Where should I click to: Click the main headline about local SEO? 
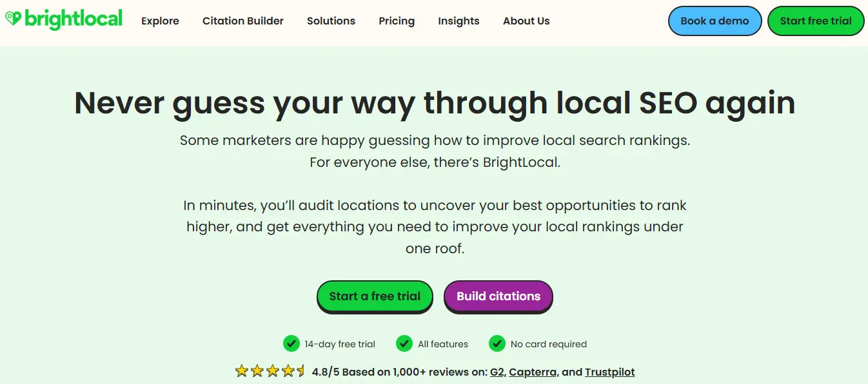pos(435,104)
